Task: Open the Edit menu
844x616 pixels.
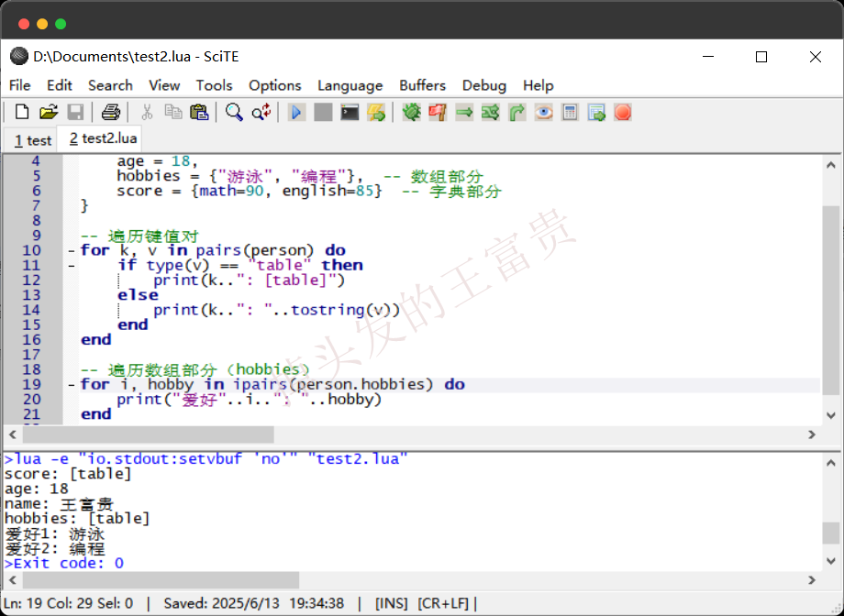Action: coord(60,85)
